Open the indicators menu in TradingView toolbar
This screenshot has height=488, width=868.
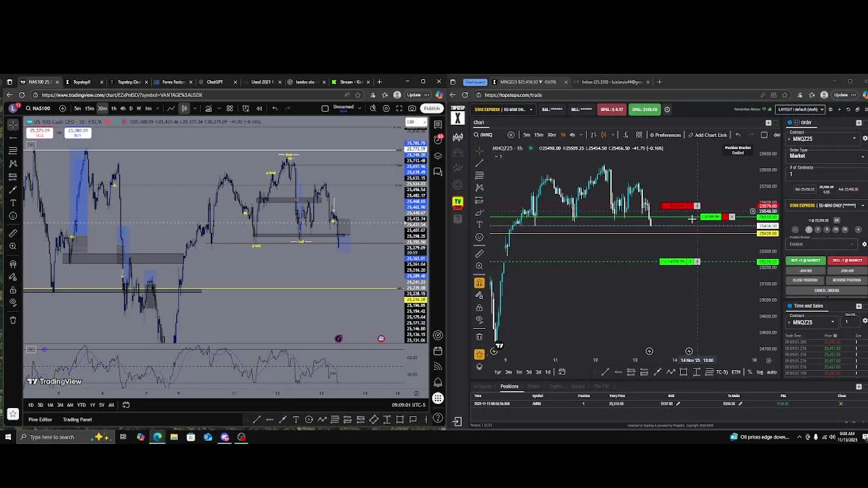(208, 108)
